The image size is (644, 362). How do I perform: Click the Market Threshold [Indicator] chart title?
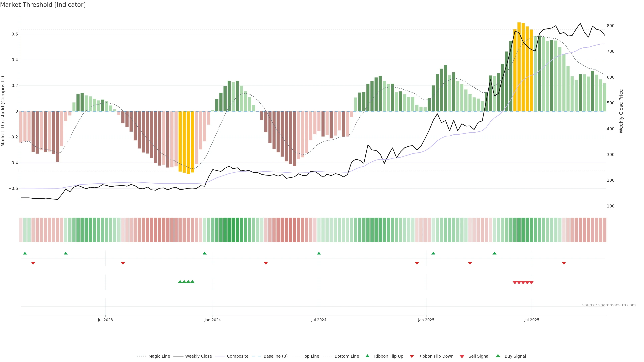(x=43, y=5)
